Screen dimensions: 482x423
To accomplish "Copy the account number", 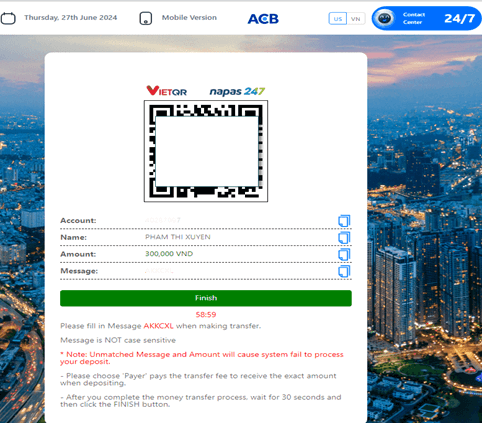I will pyautogui.click(x=344, y=221).
